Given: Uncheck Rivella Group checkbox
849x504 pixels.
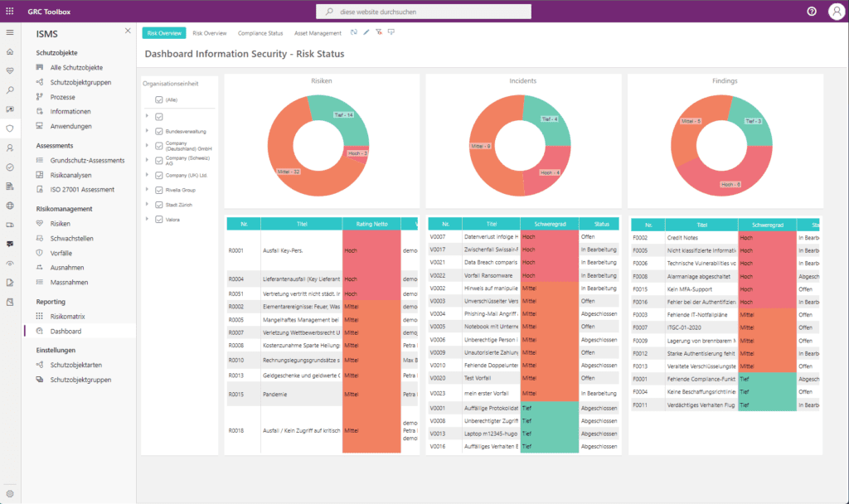Looking at the screenshot, I should tap(158, 190).
